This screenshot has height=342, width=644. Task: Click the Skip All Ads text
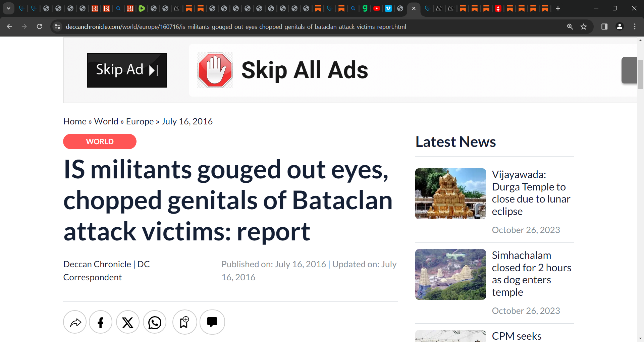point(305,70)
